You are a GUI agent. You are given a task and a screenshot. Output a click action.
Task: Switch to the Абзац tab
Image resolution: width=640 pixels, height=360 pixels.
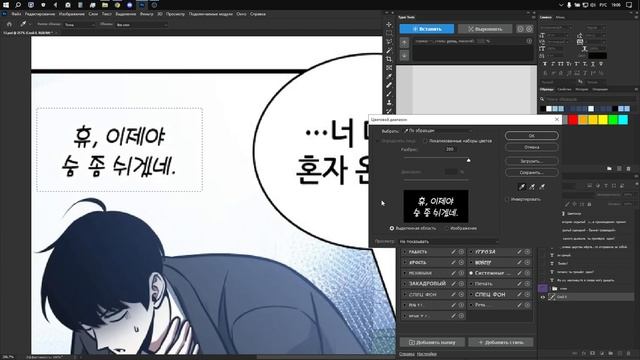[560, 17]
